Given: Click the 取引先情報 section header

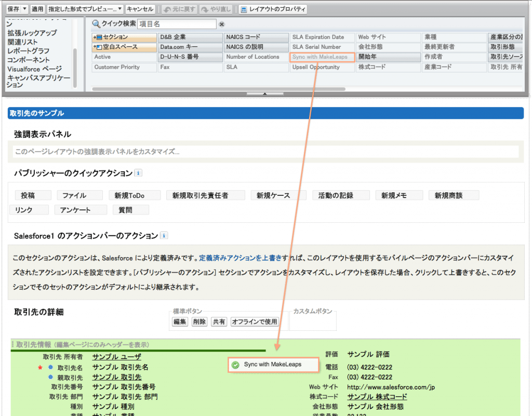Looking at the screenshot, I should [265, 344].
